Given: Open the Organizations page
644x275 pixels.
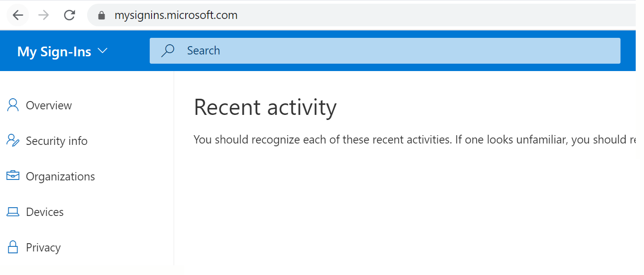Looking at the screenshot, I should click(x=61, y=176).
